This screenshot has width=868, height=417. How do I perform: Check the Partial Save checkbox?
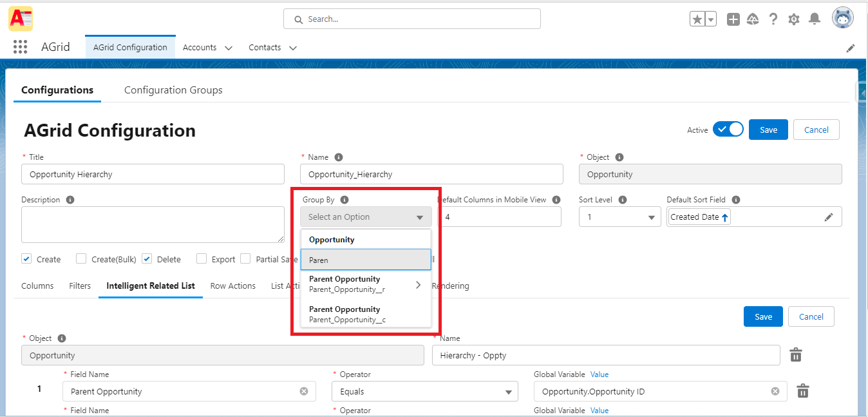pos(245,258)
